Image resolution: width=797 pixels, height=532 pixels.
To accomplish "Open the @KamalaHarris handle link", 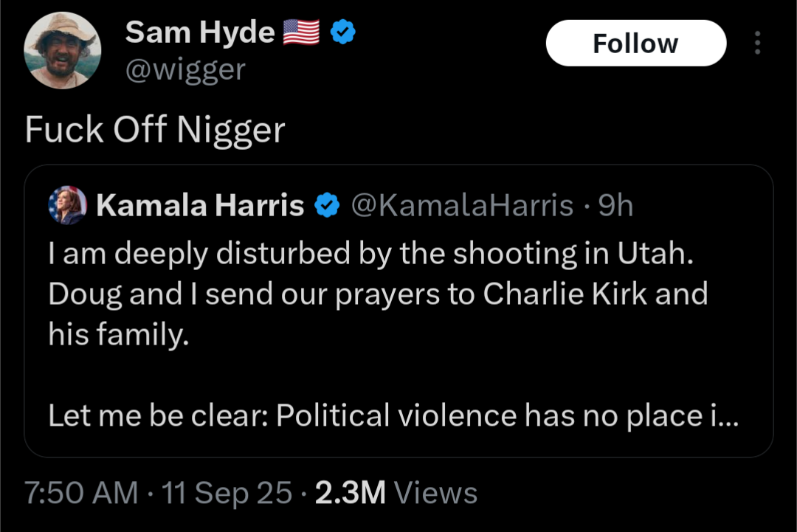I will pos(461,206).
